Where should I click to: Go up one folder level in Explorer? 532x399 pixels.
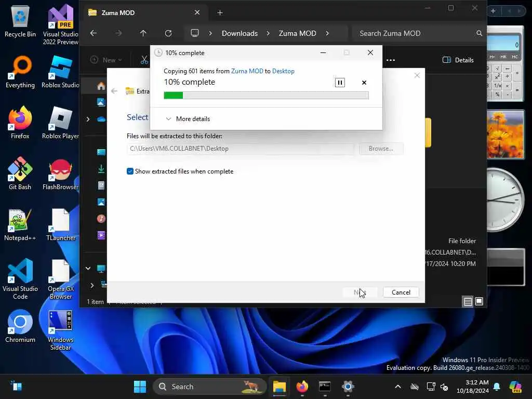[143, 33]
